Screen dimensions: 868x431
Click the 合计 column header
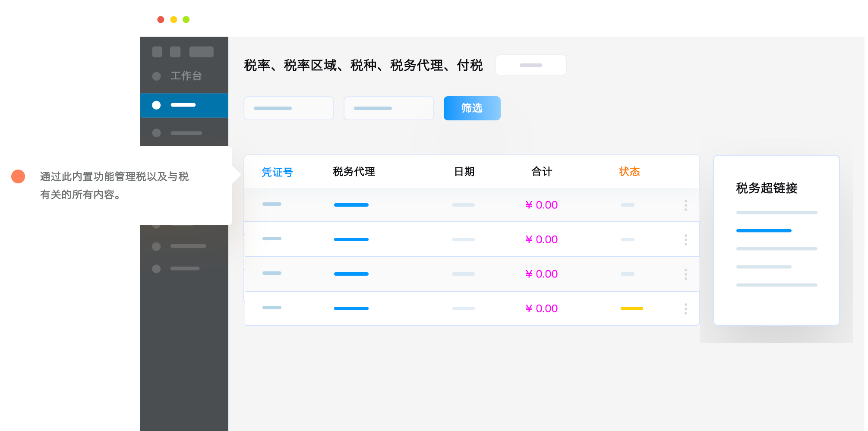click(x=542, y=172)
